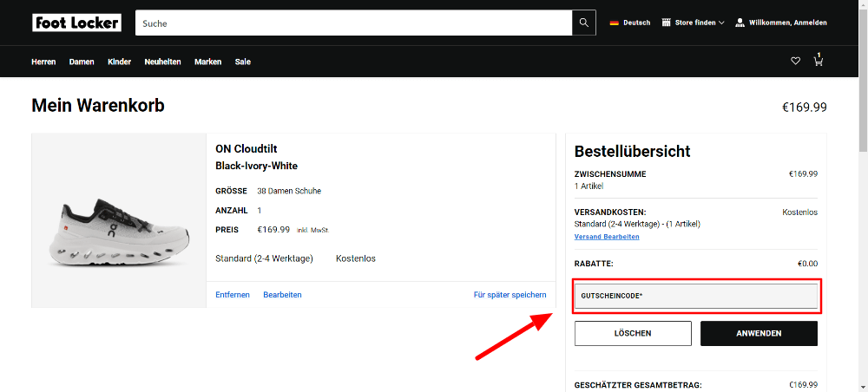Click the Rabatte €0.00 value
This screenshot has height=392, width=868.
pos(807,264)
